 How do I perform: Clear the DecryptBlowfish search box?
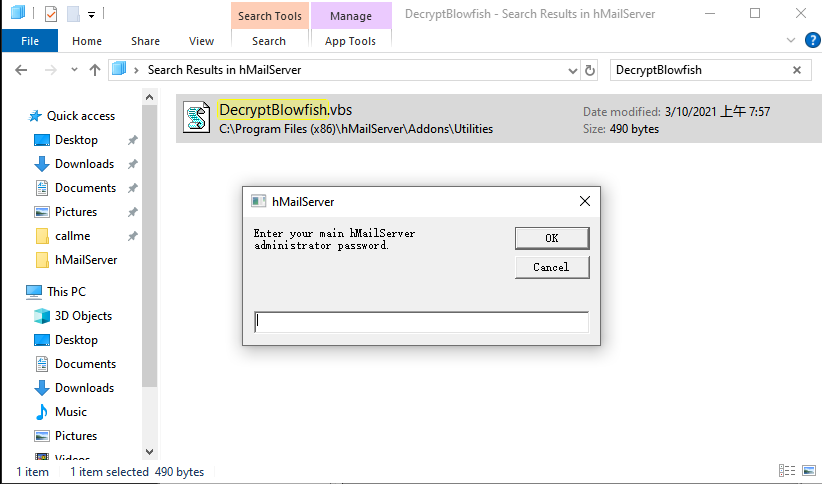(x=797, y=70)
